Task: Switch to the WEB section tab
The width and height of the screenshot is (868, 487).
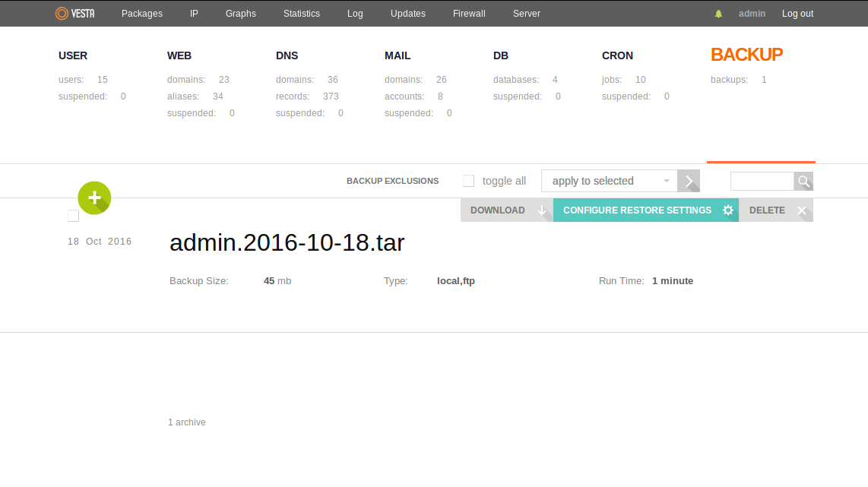Action: (x=179, y=55)
